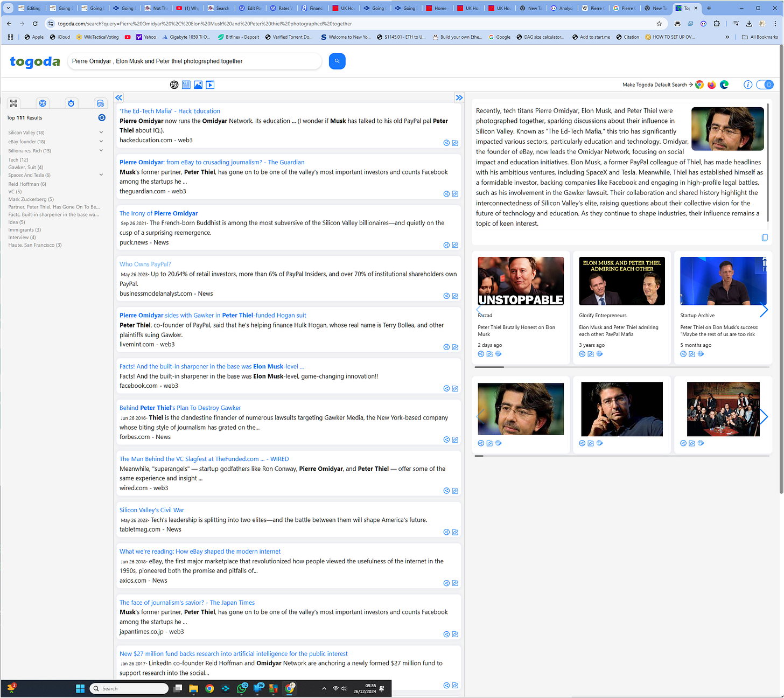Open the blue info icon

click(748, 85)
